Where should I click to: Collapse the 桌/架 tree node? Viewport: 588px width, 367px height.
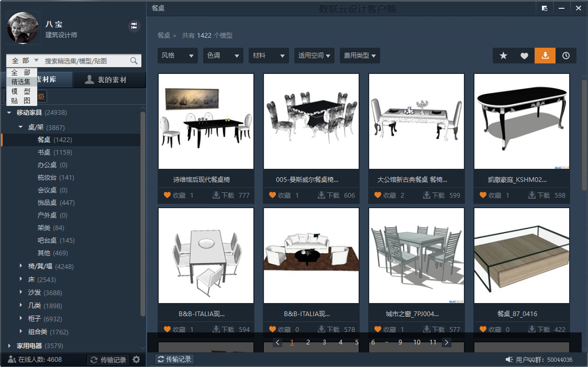(x=20, y=127)
